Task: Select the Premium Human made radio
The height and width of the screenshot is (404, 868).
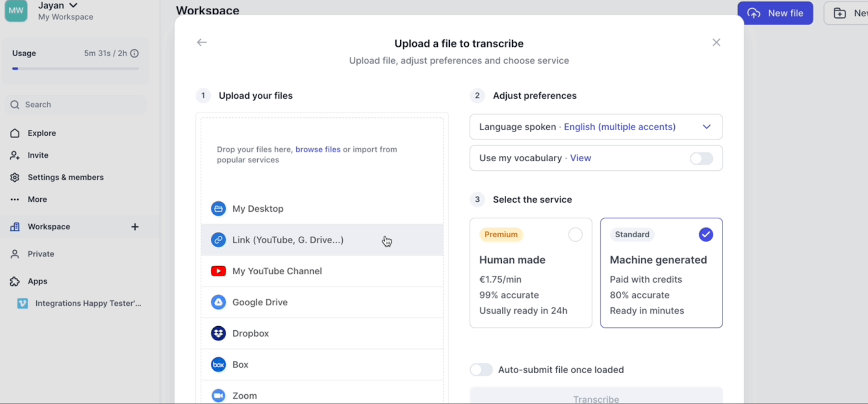Action: click(x=575, y=235)
